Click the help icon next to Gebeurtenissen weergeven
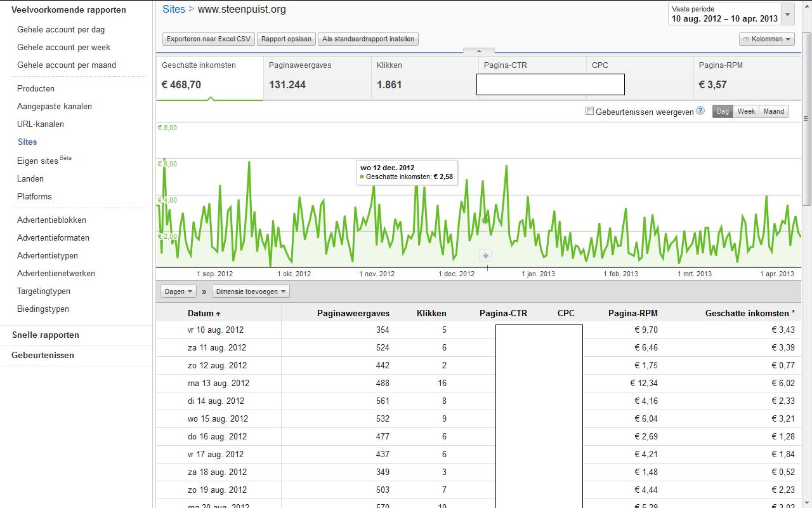The width and height of the screenshot is (812, 508). tap(700, 110)
